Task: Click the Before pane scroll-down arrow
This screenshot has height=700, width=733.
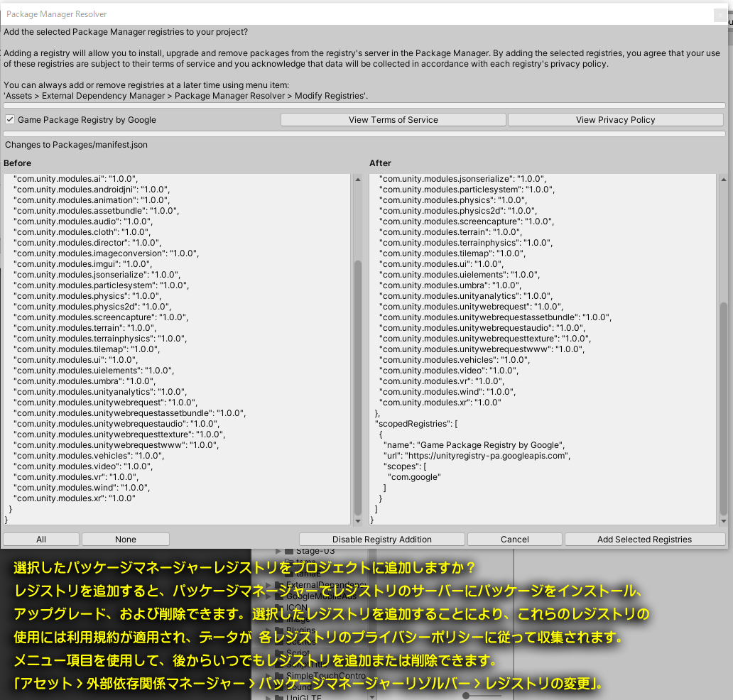Action: [358, 520]
